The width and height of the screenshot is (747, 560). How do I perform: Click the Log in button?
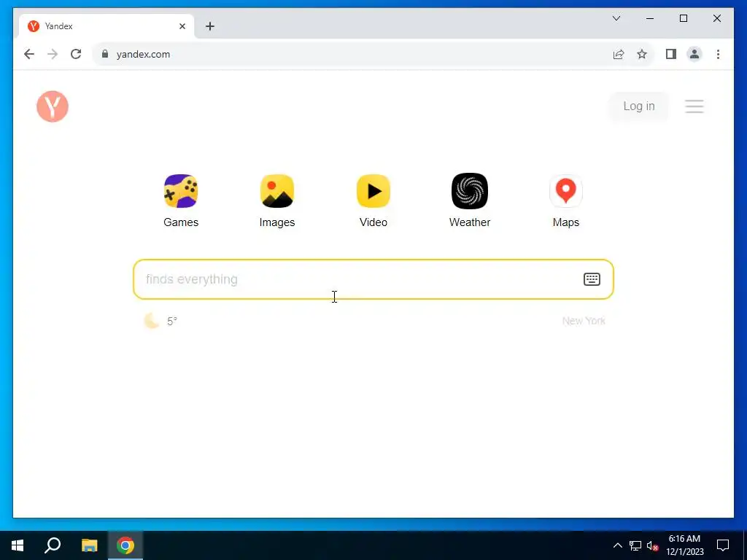(639, 106)
